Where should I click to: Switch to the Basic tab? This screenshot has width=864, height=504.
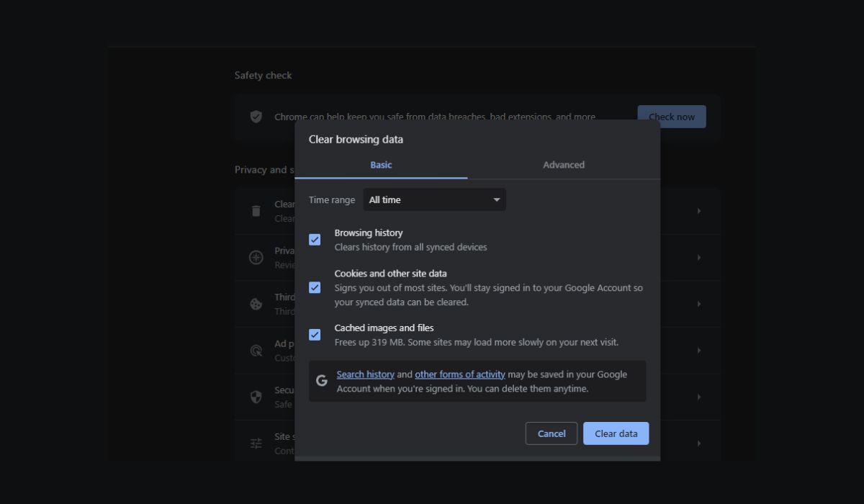[x=381, y=165]
